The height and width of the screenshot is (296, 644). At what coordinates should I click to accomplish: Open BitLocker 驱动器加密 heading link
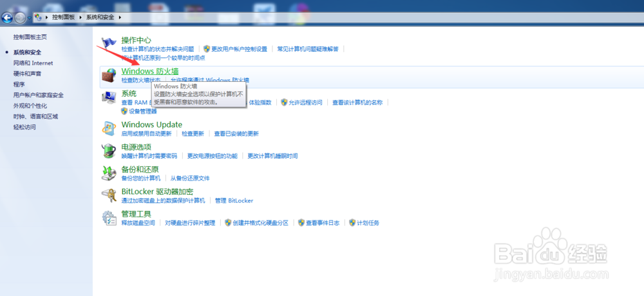click(157, 192)
